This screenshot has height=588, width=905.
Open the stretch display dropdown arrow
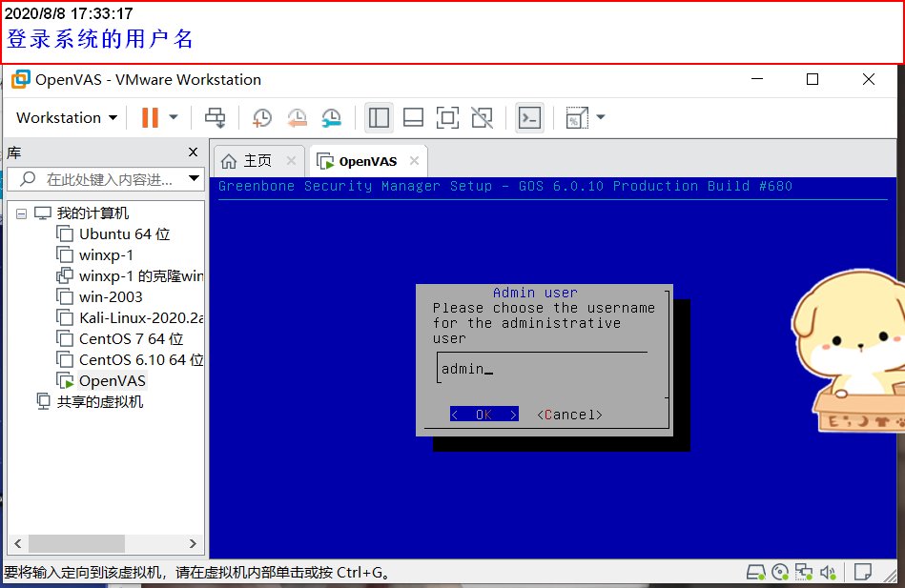click(600, 117)
